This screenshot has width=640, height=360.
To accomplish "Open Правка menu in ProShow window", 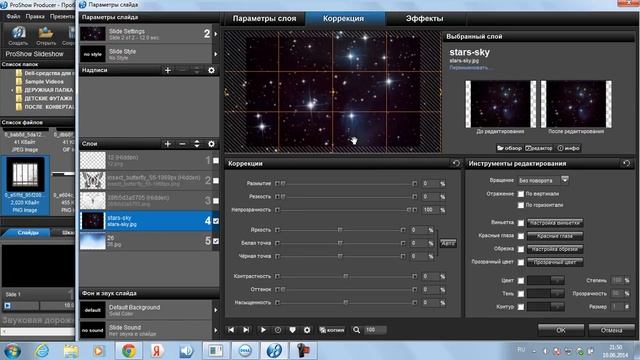I will click(x=35, y=17).
